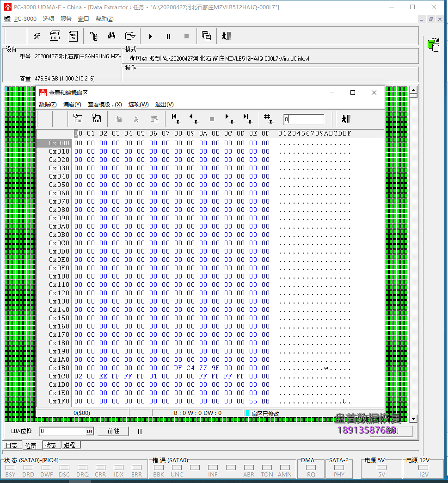Image resolution: width=448 pixels, height=483 pixels.
Task: Click the red arrow in the LBA field
Action: [90, 431]
